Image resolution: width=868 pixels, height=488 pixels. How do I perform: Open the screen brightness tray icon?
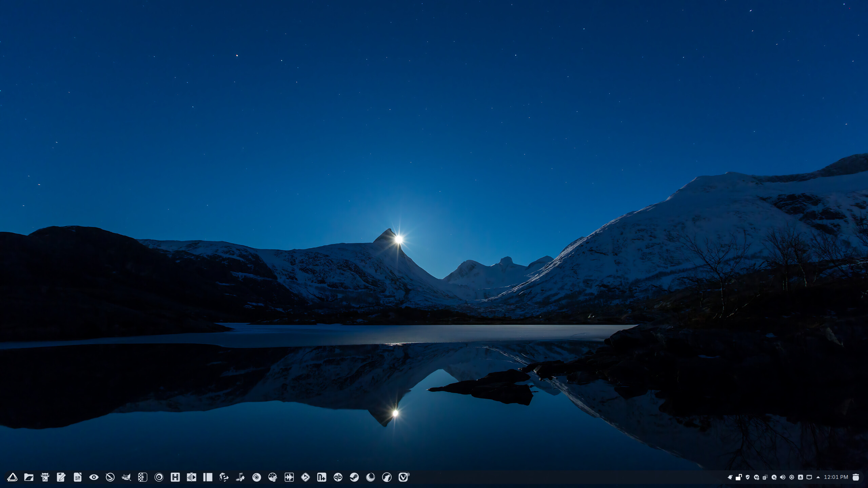[792, 477]
